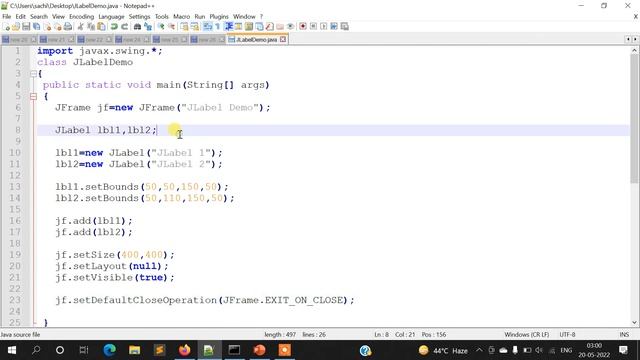This screenshot has width=640, height=360.
Task: Toggle the Document Map panel icon
Action: [249, 27]
